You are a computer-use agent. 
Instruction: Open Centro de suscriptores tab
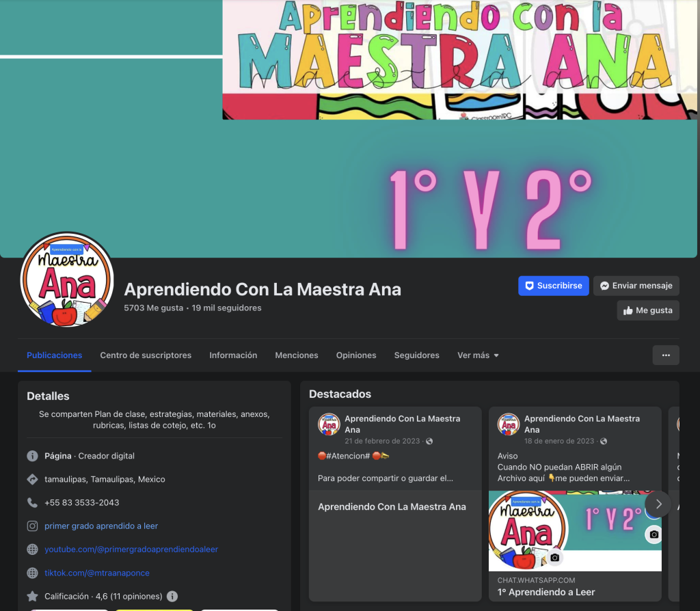click(146, 355)
